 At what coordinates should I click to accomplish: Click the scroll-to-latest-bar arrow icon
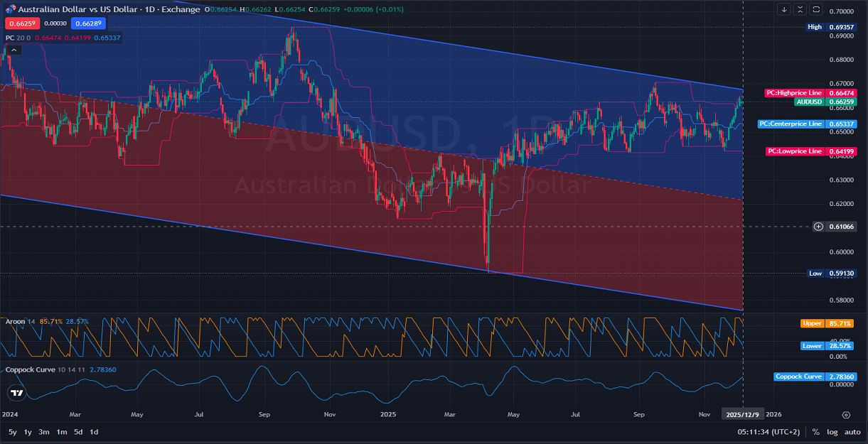pyautogui.click(x=783, y=9)
